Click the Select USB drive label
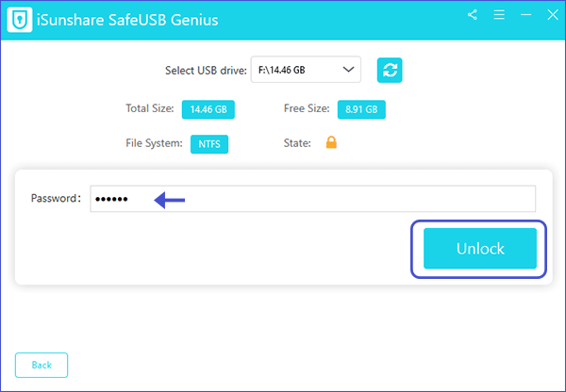Image resolution: width=566 pixels, height=392 pixels. tap(206, 71)
